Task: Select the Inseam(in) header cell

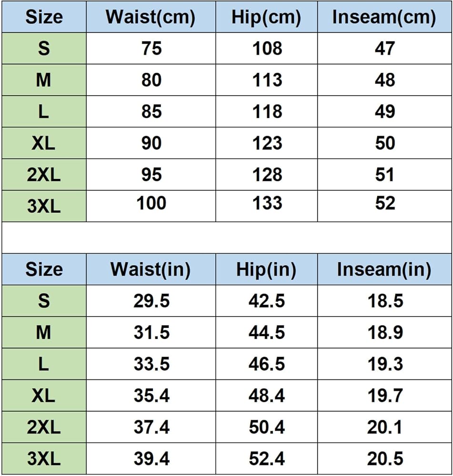Action: (384, 269)
